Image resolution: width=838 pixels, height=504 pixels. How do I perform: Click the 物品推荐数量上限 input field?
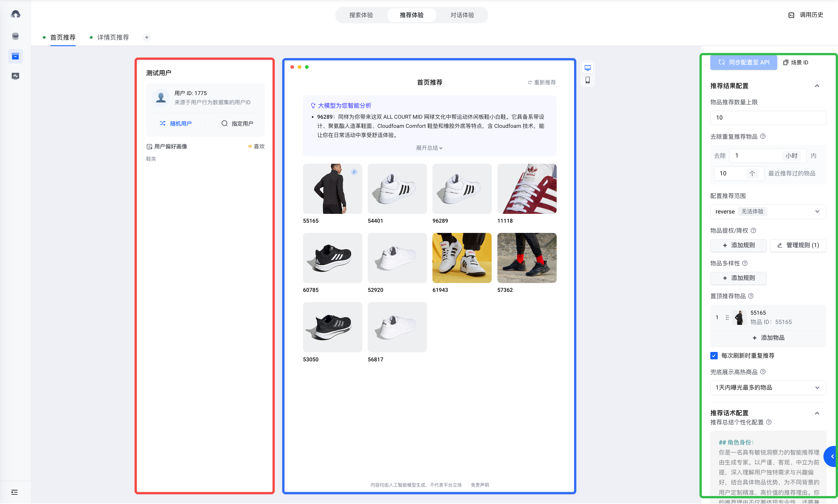768,118
